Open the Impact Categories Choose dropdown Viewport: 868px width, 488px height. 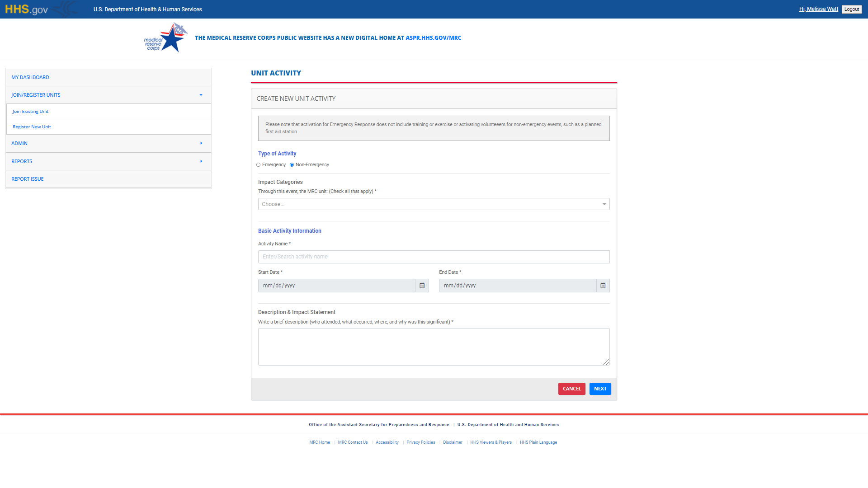coord(433,204)
